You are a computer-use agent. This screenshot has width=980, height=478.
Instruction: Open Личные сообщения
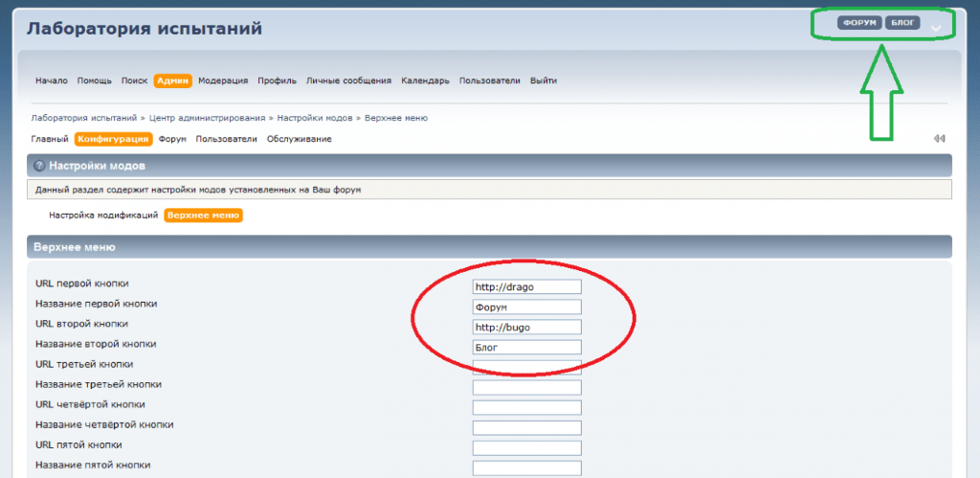pos(348,80)
